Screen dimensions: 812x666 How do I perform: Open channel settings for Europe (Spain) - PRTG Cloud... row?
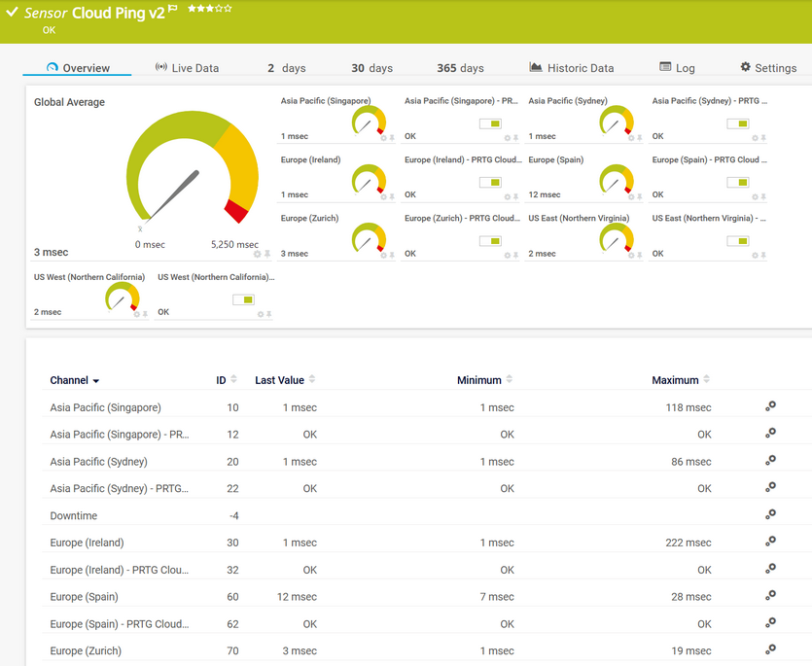coord(770,622)
